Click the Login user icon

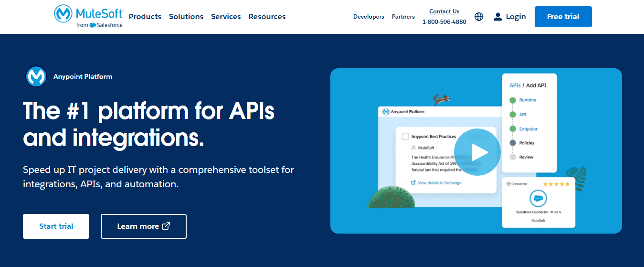pyautogui.click(x=498, y=17)
